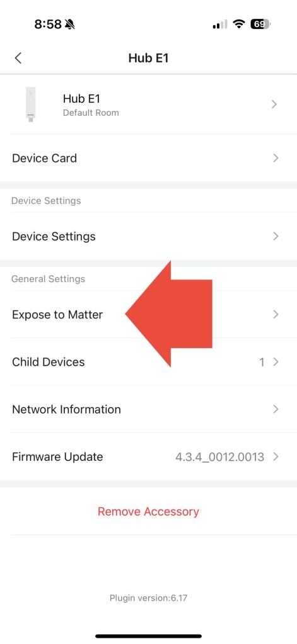
Task: Open Firmware Update entry
Action: click(x=149, y=456)
